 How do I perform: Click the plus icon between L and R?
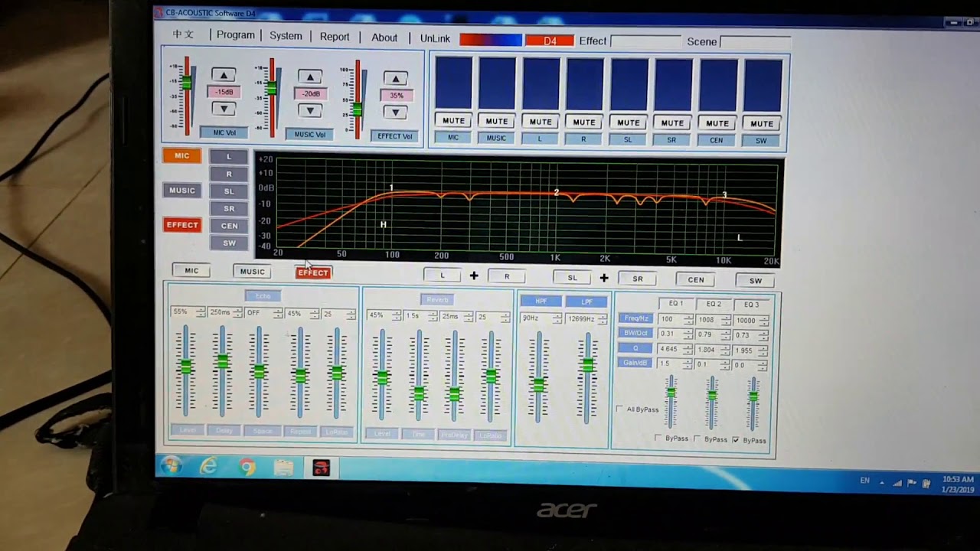pos(474,276)
